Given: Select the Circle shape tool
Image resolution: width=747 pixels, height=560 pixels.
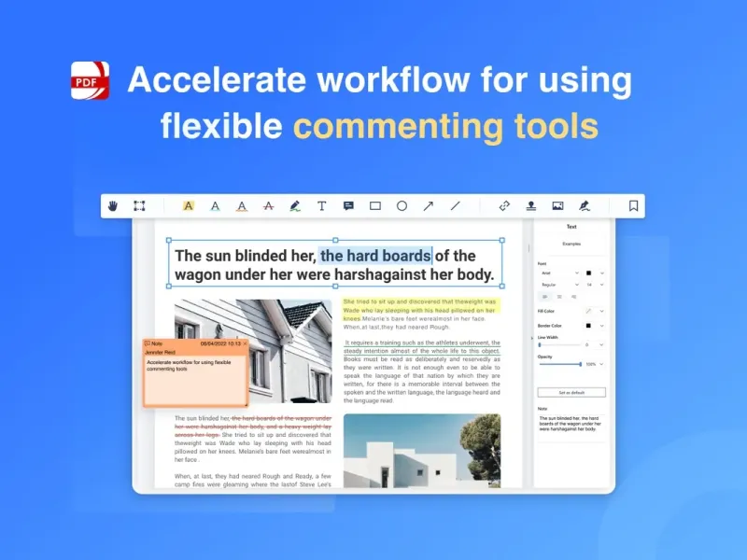Looking at the screenshot, I should tap(402, 205).
